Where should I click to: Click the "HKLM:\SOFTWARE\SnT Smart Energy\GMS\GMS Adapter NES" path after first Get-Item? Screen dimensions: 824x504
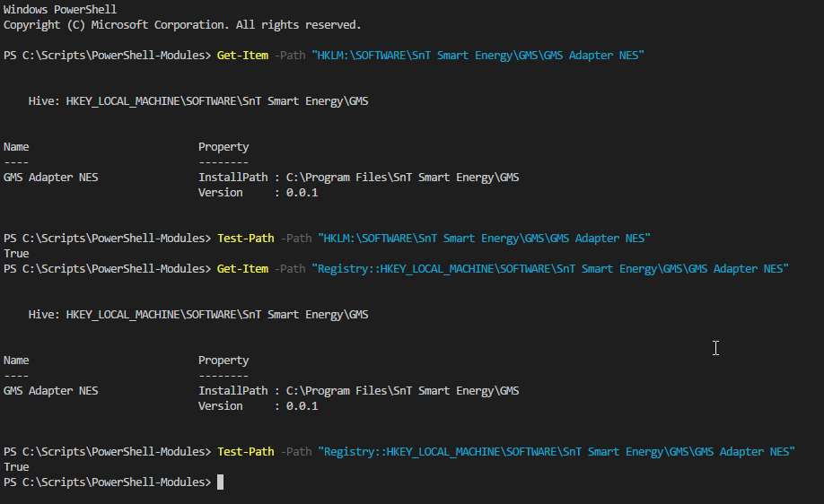point(478,55)
